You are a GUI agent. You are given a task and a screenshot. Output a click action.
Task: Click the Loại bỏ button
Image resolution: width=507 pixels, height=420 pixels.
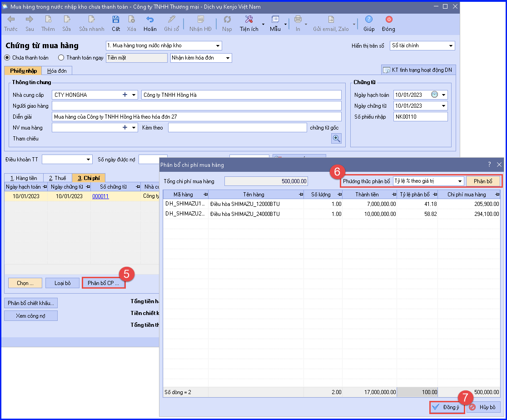point(62,283)
